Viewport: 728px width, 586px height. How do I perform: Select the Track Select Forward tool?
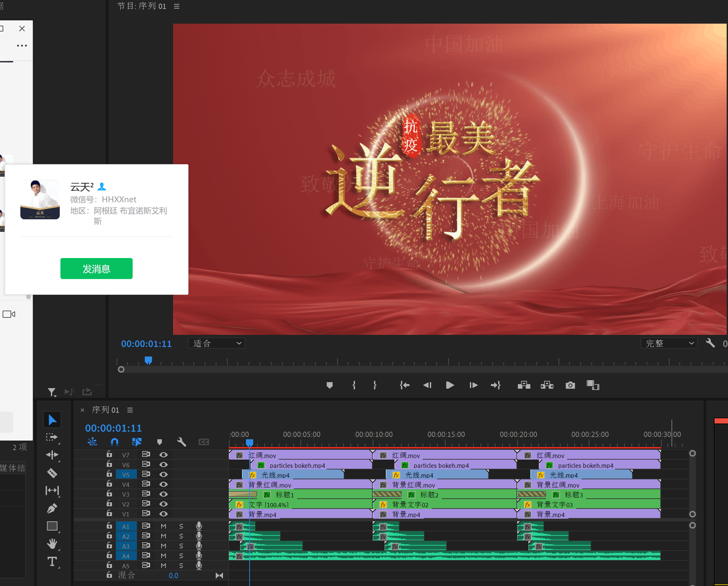point(52,437)
